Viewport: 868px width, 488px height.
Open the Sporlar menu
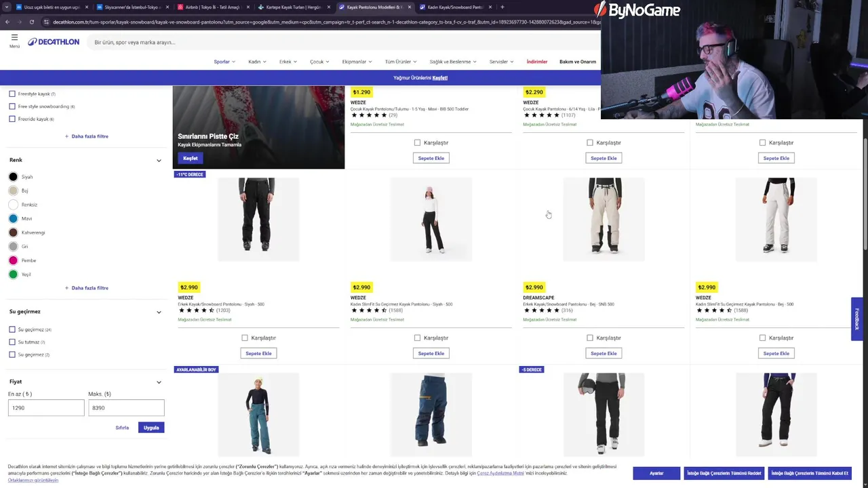click(x=224, y=62)
